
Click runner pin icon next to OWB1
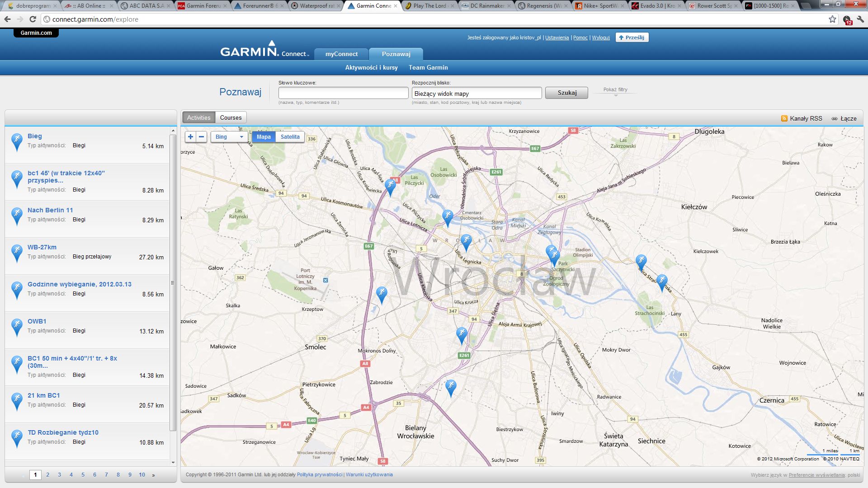tap(17, 327)
